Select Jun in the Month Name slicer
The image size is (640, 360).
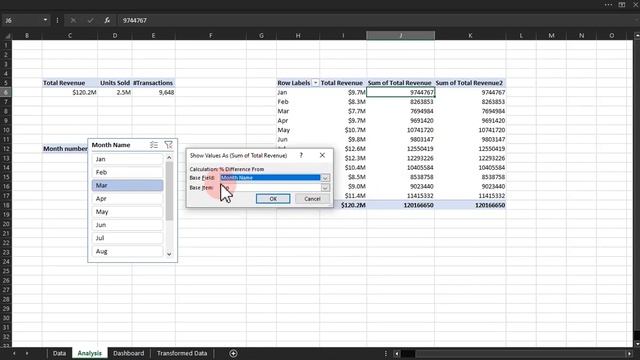coord(127,225)
